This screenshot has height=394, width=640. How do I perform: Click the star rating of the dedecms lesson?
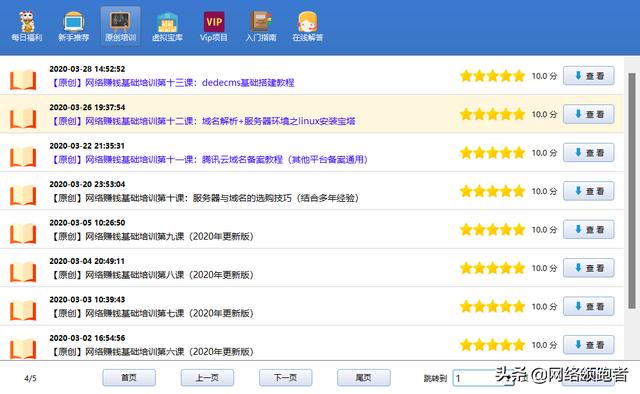492,76
